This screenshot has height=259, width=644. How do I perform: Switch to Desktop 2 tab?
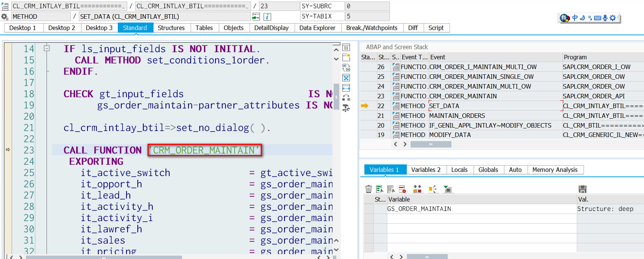62,28
